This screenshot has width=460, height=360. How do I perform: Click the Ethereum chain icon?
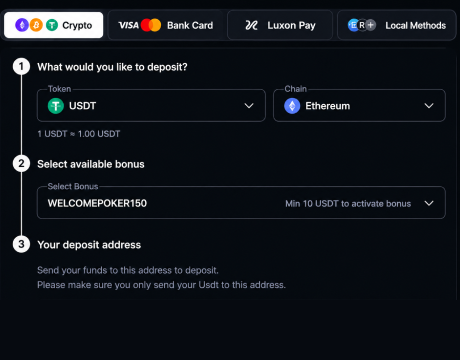tap(292, 106)
